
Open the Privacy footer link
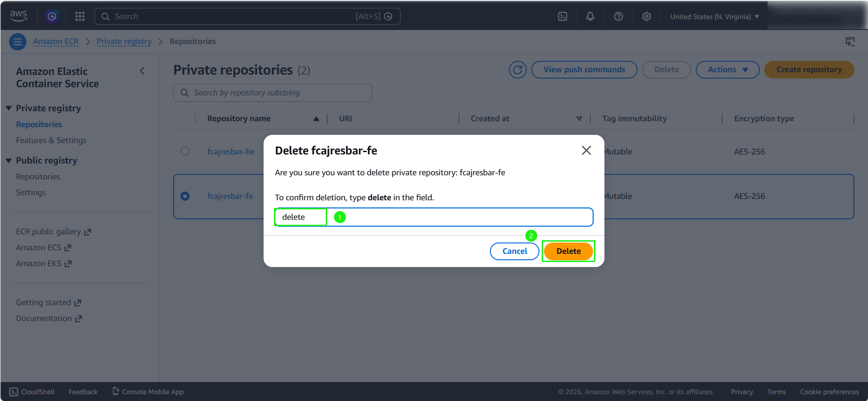point(742,392)
